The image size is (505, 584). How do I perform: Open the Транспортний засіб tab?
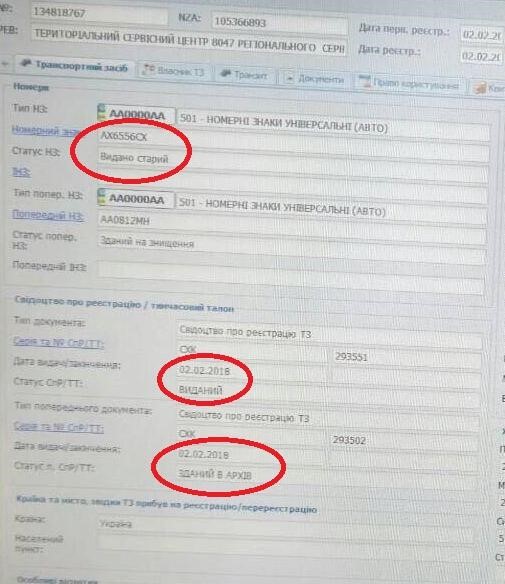tap(74, 66)
